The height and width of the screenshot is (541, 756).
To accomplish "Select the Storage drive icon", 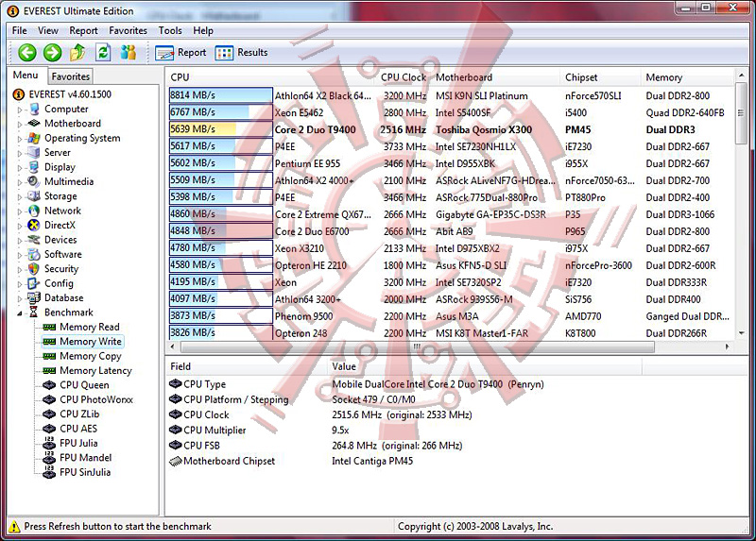I will click(x=34, y=196).
